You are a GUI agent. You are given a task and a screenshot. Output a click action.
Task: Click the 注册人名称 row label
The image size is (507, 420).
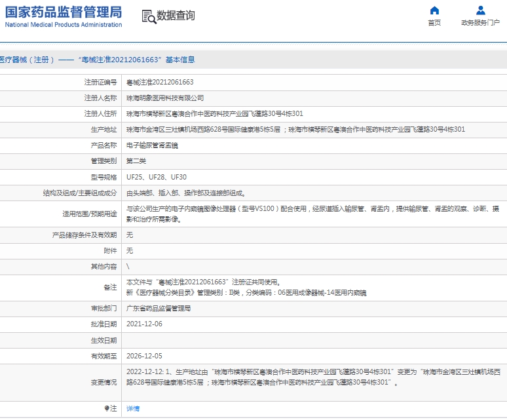[101, 98]
